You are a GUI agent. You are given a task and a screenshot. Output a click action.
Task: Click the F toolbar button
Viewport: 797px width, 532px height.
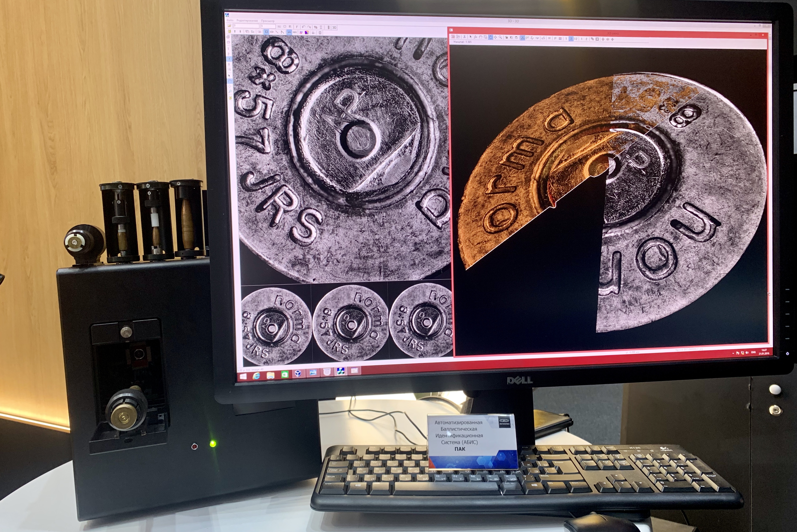click(297, 27)
